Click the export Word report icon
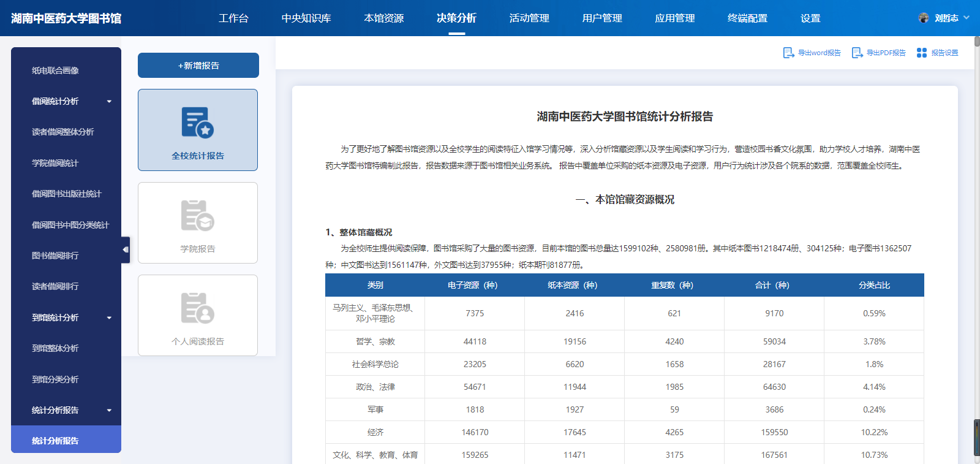Screen dimensions: 980x464 tap(788, 53)
